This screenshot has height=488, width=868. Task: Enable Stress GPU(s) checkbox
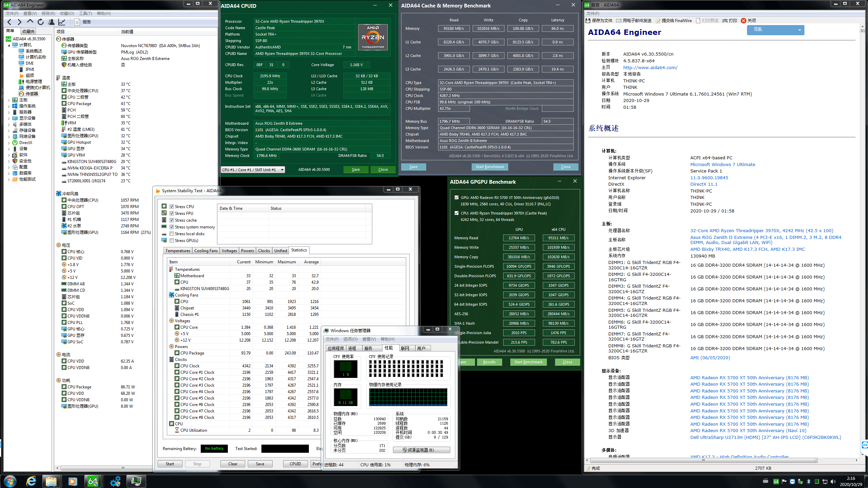[172, 240]
